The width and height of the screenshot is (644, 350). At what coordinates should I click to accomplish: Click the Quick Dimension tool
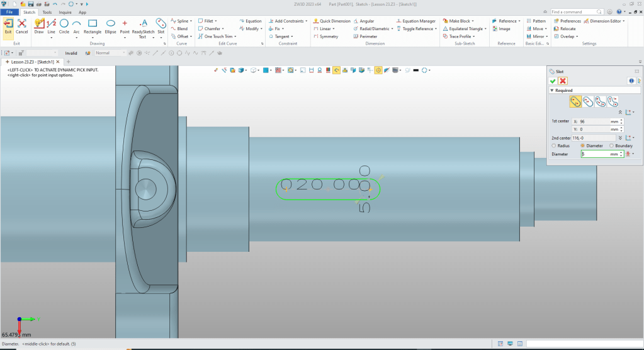point(331,21)
